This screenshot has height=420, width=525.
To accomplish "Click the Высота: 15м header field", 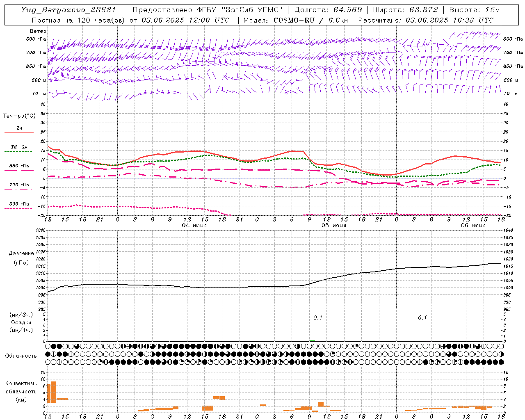I will [475, 10].
